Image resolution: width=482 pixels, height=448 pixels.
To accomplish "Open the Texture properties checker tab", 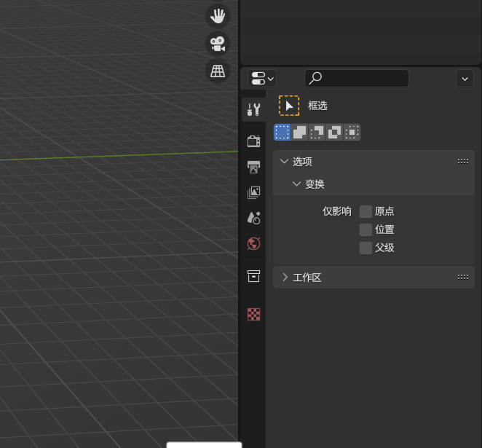I will point(253,314).
